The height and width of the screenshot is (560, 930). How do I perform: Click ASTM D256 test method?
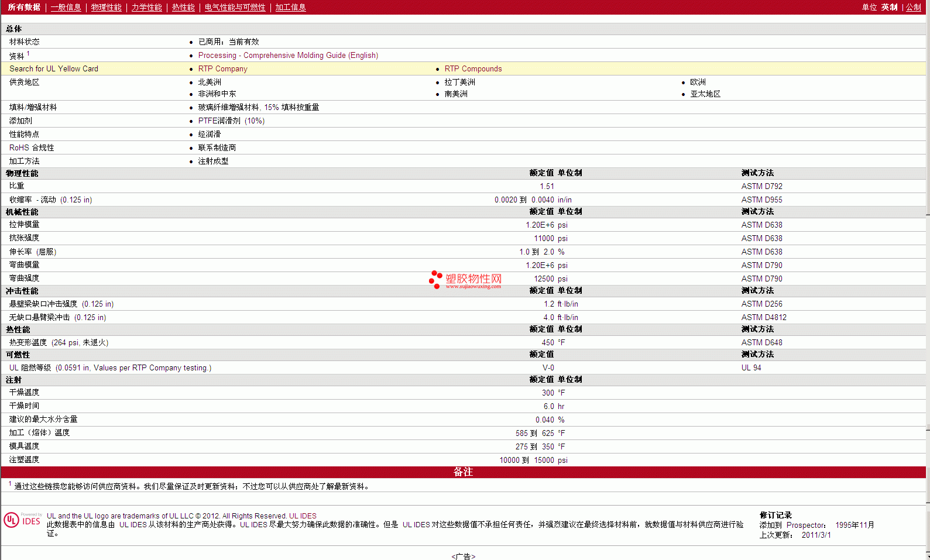(762, 304)
